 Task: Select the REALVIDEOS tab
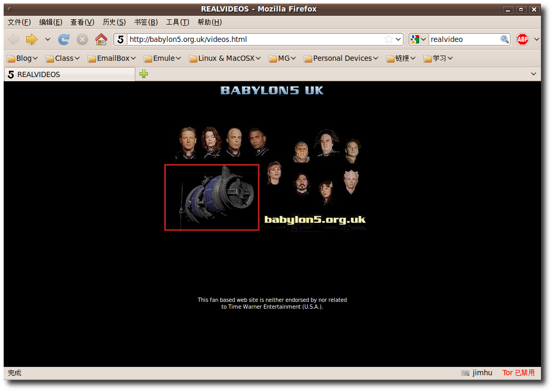point(69,74)
